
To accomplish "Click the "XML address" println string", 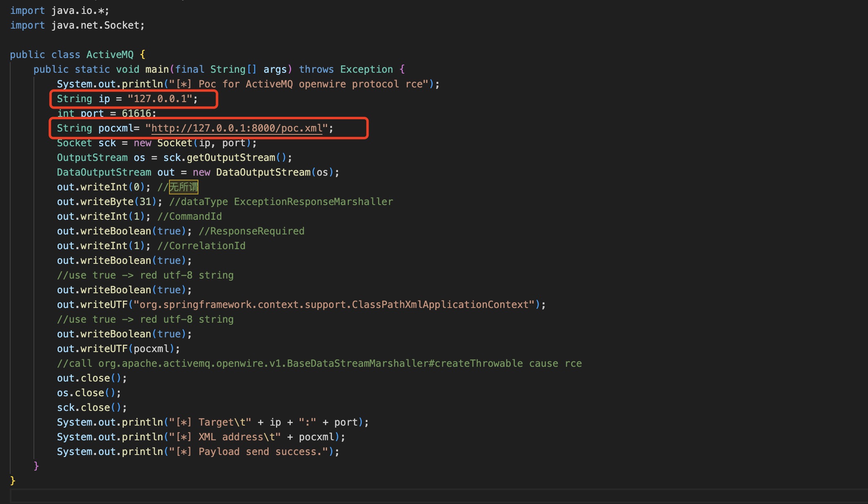I will 228,437.
